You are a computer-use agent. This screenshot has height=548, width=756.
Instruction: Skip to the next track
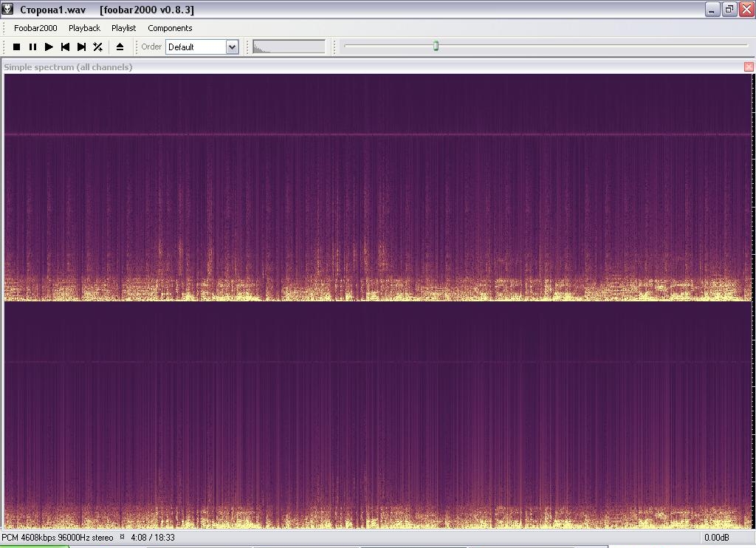point(81,47)
